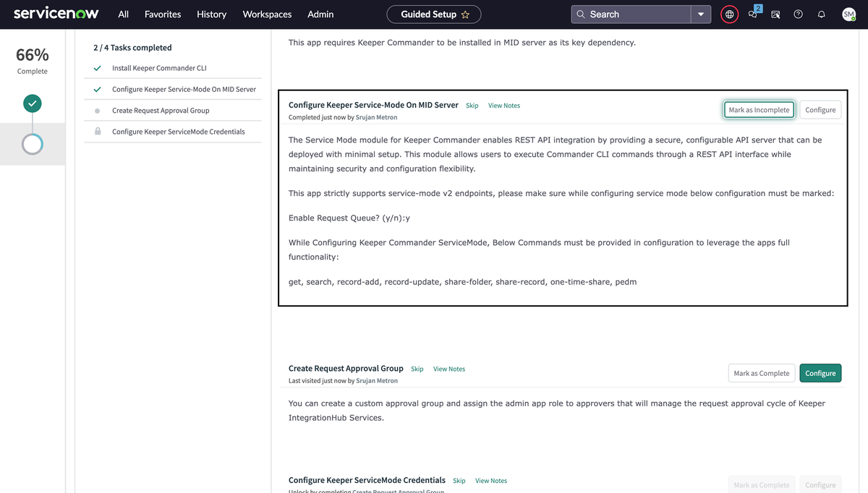Click the SM user avatar
This screenshot has height=493, width=868.
tap(848, 14)
